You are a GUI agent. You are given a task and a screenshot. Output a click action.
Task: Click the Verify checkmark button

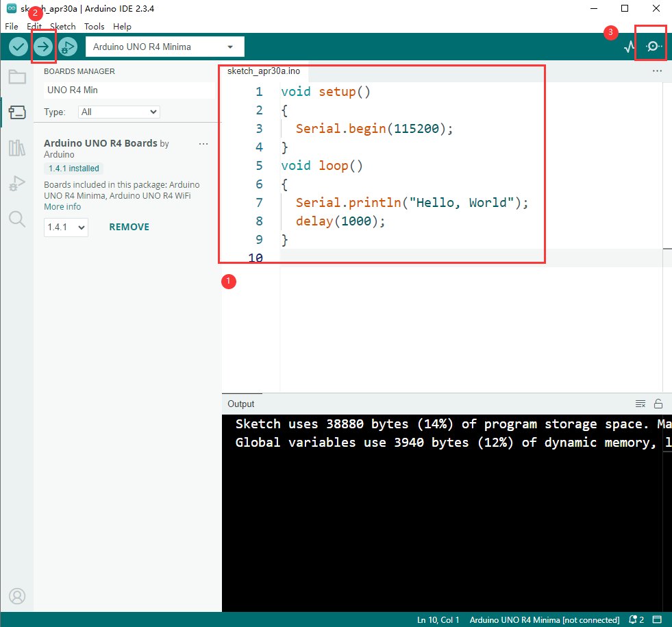18,47
